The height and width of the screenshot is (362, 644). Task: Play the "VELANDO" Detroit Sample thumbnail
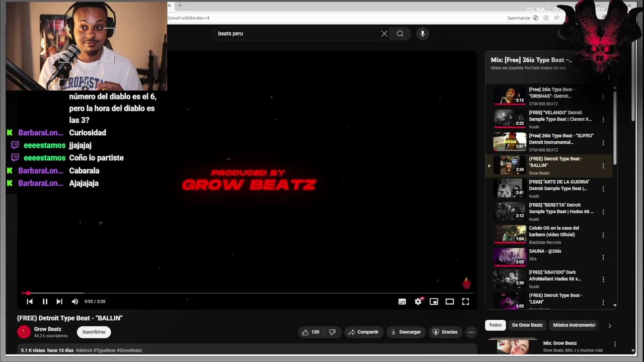(510, 119)
